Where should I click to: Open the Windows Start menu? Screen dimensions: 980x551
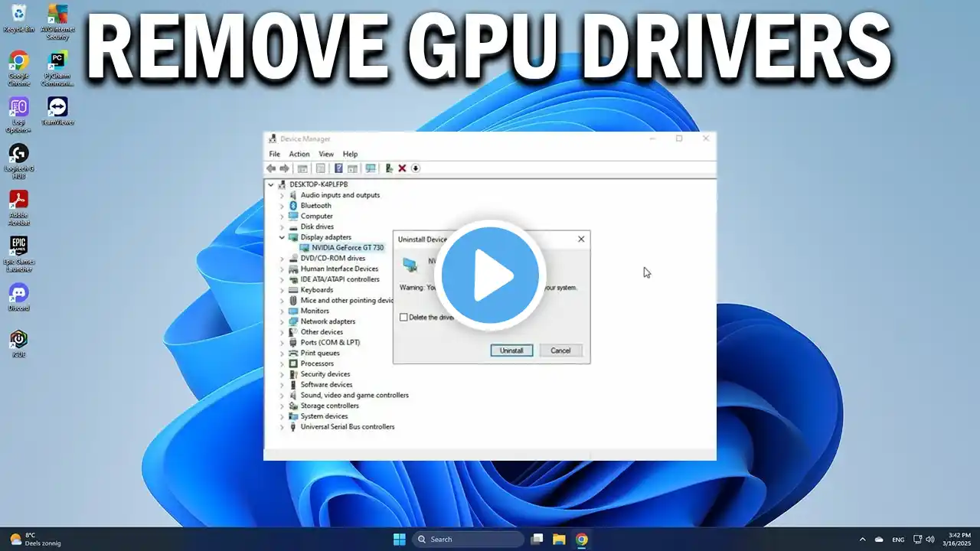[x=399, y=540]
